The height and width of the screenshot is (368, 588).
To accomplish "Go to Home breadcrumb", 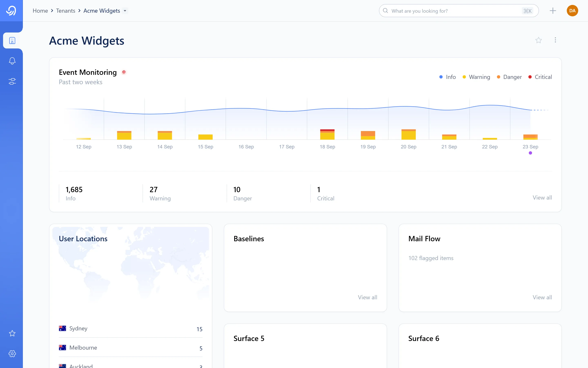I will pyautogui.click(x=40, y=11).
